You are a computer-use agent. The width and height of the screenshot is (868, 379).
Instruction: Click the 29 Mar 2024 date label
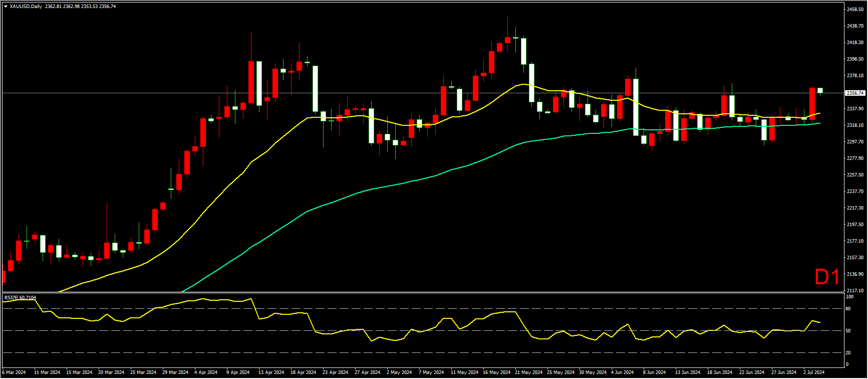(x=175, y=372)
